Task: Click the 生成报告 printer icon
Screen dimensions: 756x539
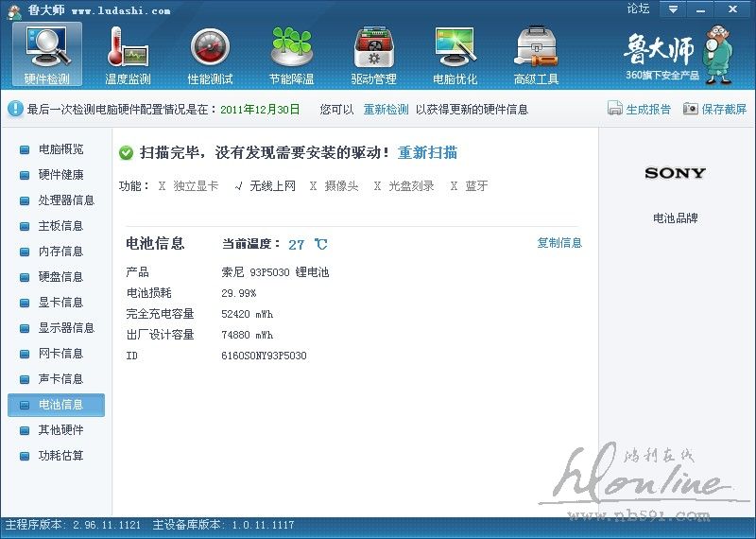Action: coord(615,108)
